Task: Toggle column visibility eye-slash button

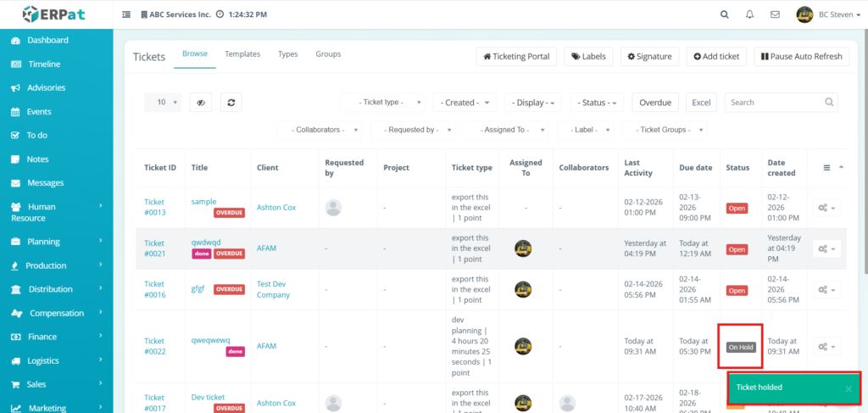Action: pos(200,102)
